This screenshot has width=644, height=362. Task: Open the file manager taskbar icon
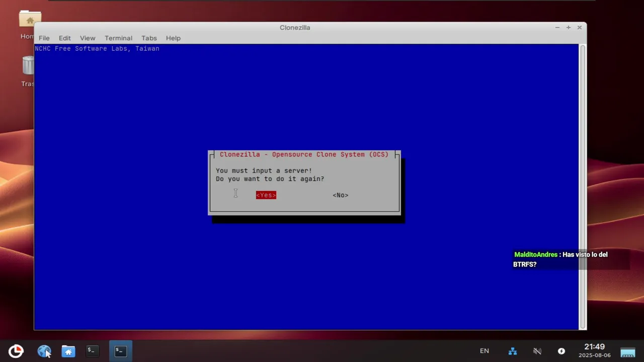point(68,351)
